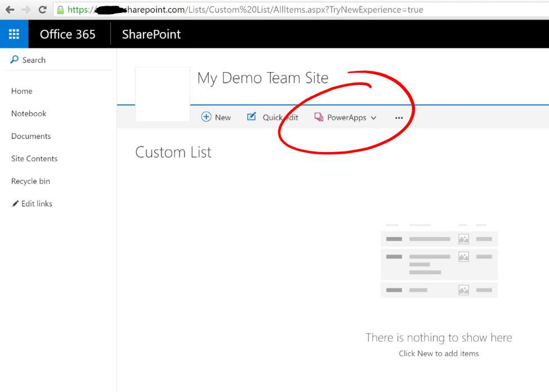
Task: Go to Home in the left navigation
Action: [x=22, y=91]
